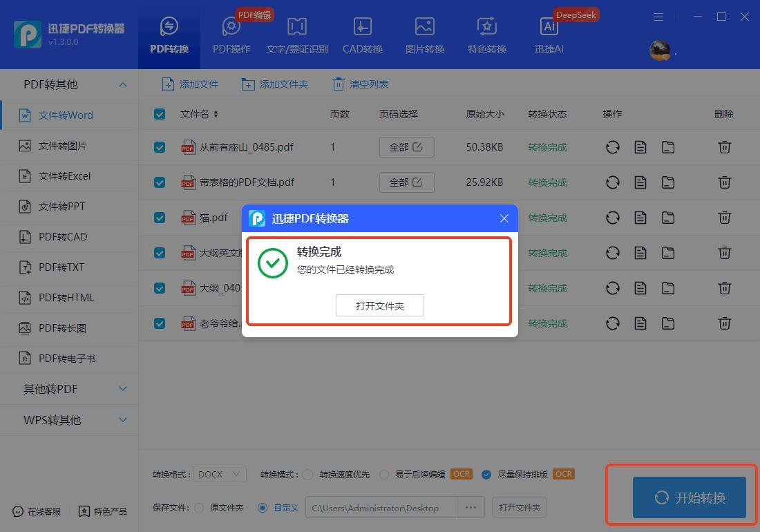The width and height of the screenshot is (760, 532).
Task: Open 在线客服 support chat
Action: pos(37,511)
